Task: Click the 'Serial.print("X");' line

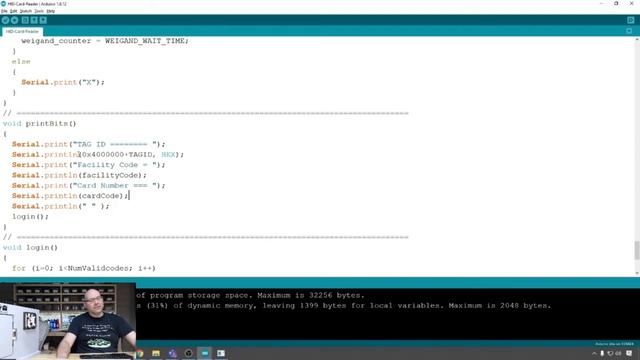Action: click(63, 82)
